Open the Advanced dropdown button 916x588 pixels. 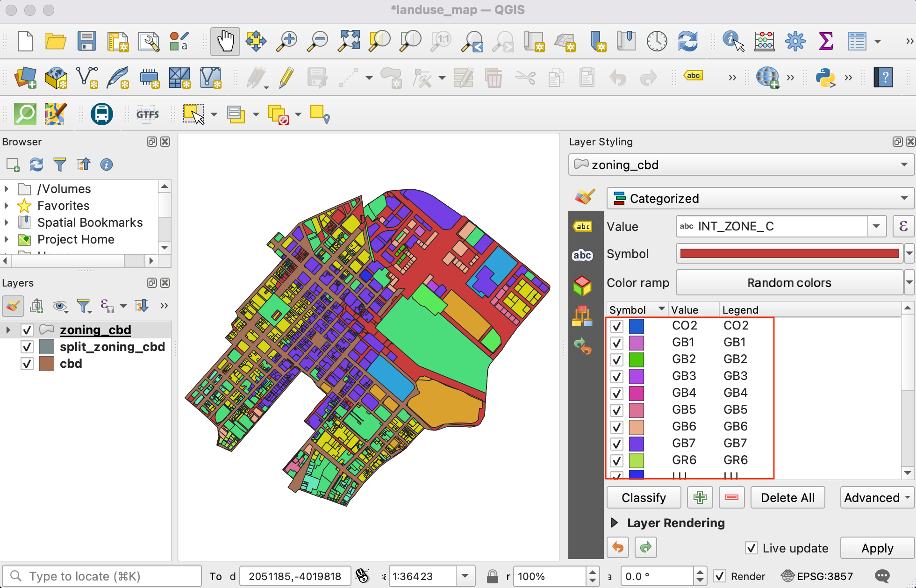click(x=877, y=498)
